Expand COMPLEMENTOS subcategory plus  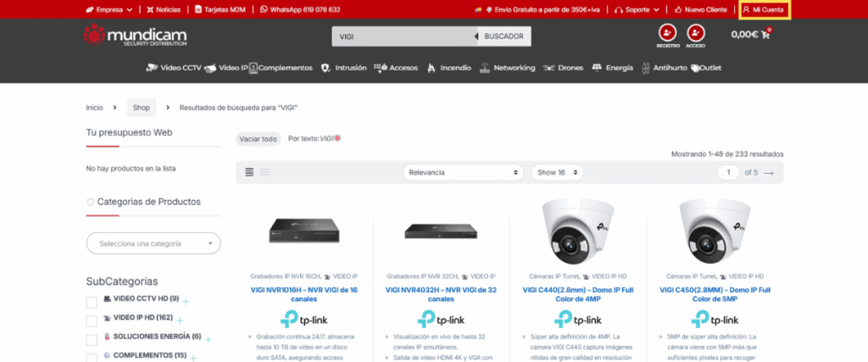[x=193, y=358]
